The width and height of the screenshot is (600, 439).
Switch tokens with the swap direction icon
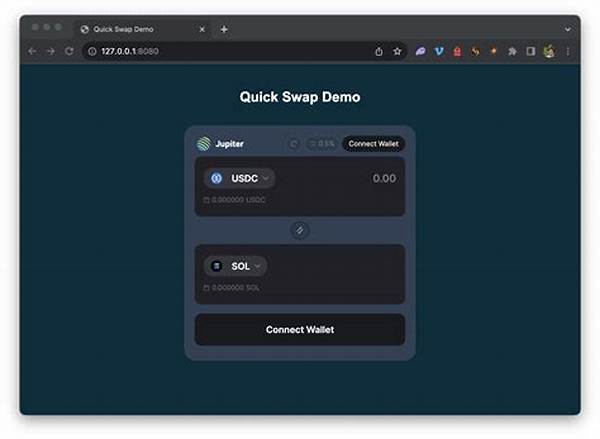pyautogui.click(x=300, y=230)
